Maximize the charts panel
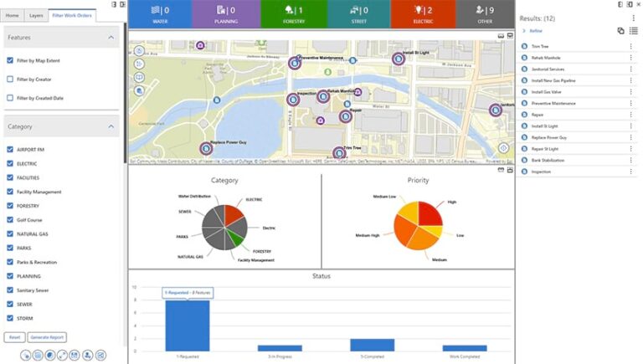Viewport: 643px width, 364px height. coord(510,170)
